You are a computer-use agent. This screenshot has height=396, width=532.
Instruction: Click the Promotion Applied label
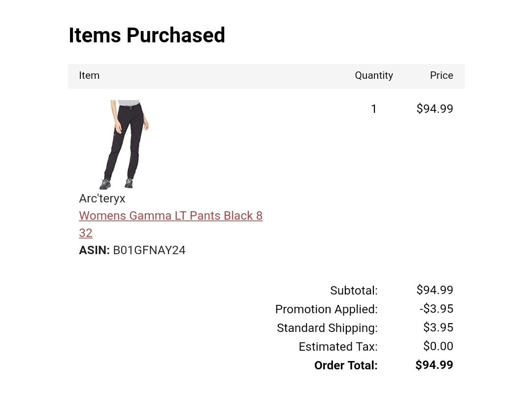[326, 309]
